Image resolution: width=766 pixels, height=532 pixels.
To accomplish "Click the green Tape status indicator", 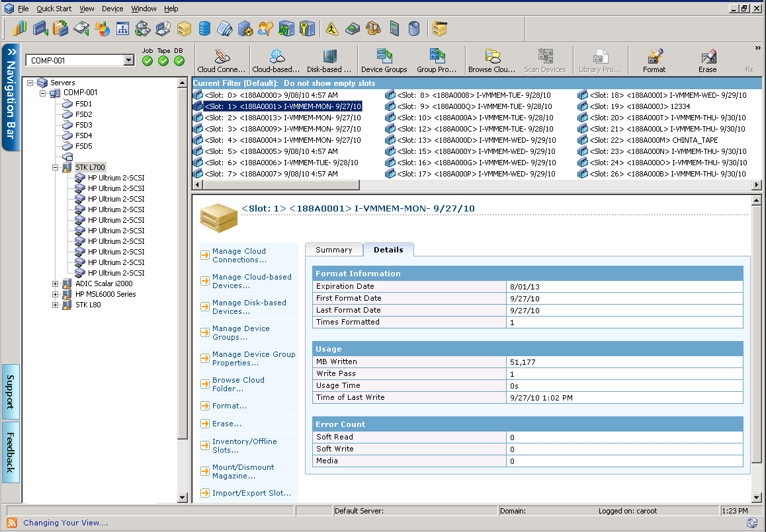I will point(163,61).
